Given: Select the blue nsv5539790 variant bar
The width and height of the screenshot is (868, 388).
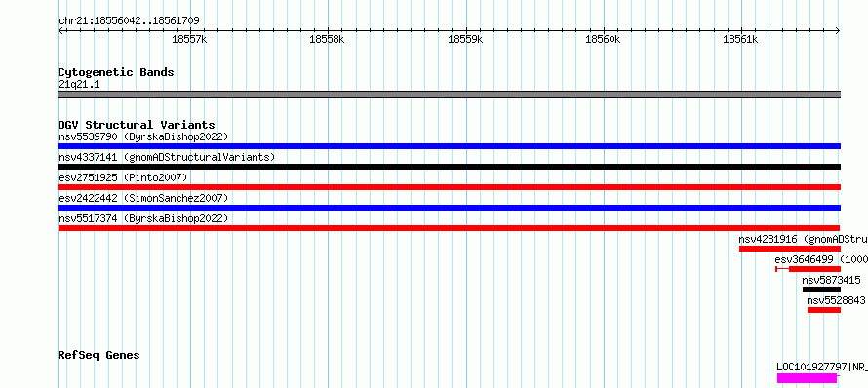Looking at the screenshot, I should [x=449, y=146].
